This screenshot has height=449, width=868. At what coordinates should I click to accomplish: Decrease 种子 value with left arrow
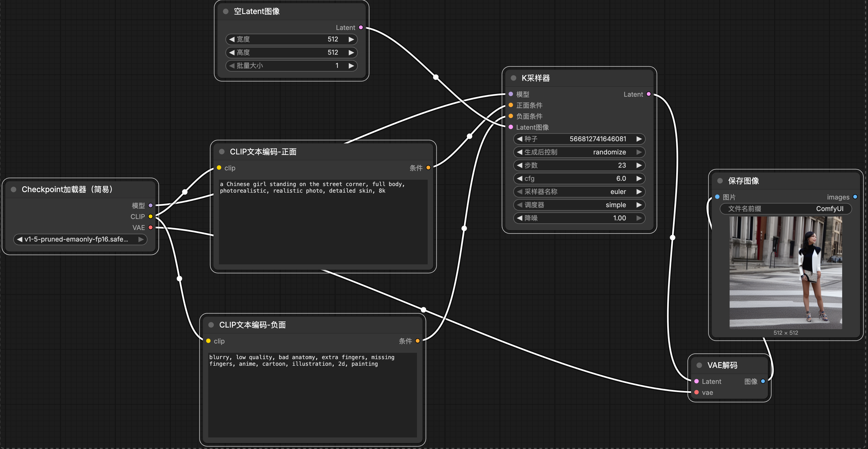(x=519, y=139)
